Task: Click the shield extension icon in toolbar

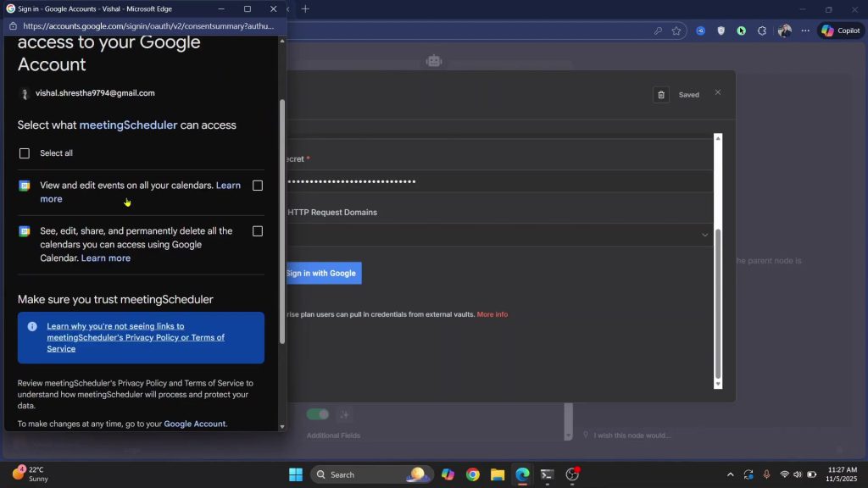Action: 721,30
